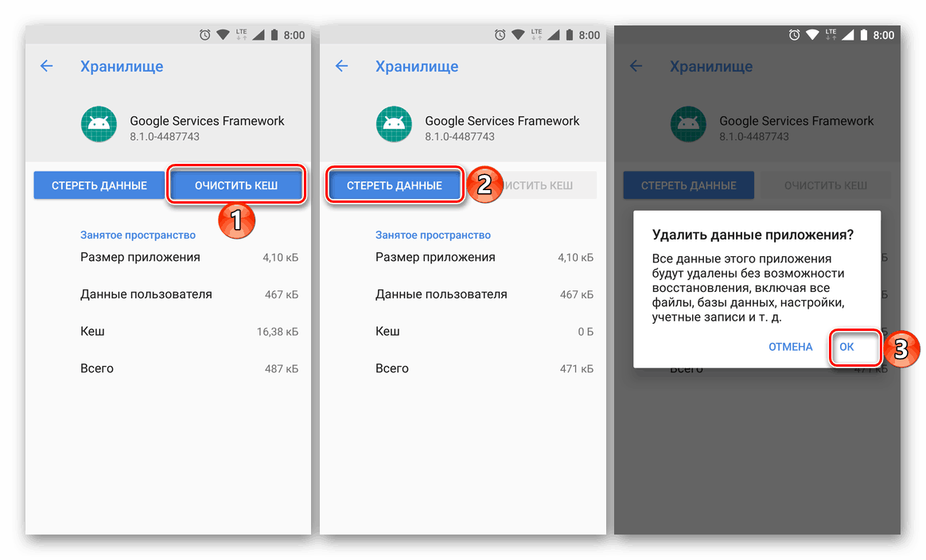Select Всего 471 кБ row in middle panel
926x560 pixels.
(x=484, y=368)
